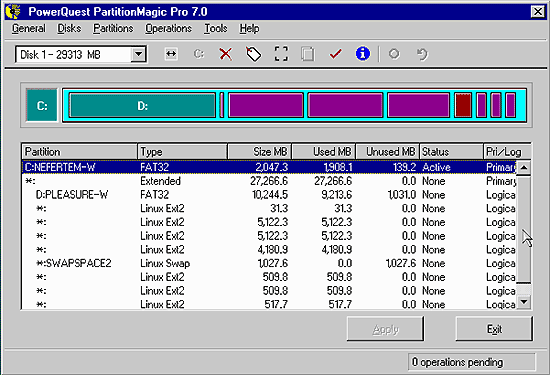Open the Operations menu
This screenshot has height=375, width=550.
coord(168,28)
